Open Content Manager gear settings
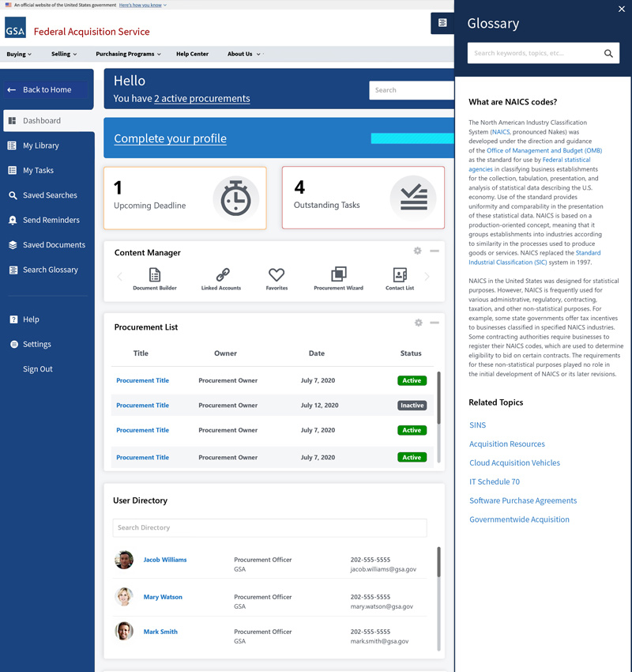632x672 pixels. pos(418,251)
